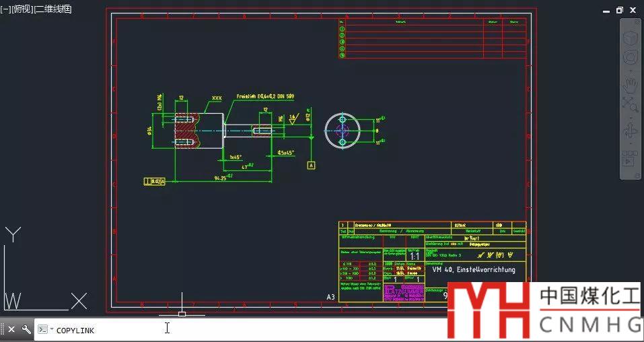
Task: Open the [二维线框] visual style menu
Action: click(52, 9)
